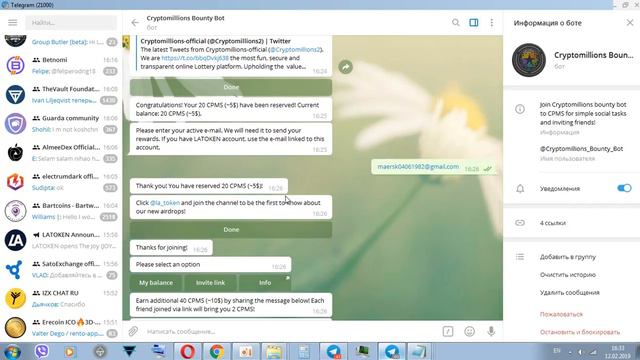Forward the Twitter preview message
This screenshot has width=640, height=360.
[x=345, y=67]
